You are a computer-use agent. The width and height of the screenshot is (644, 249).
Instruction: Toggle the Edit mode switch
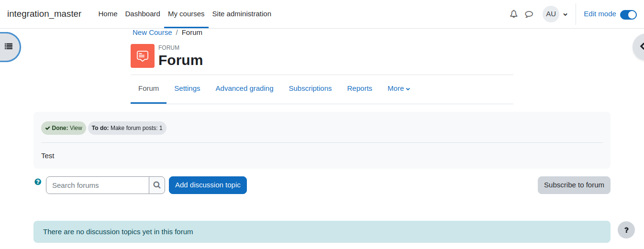628,14
